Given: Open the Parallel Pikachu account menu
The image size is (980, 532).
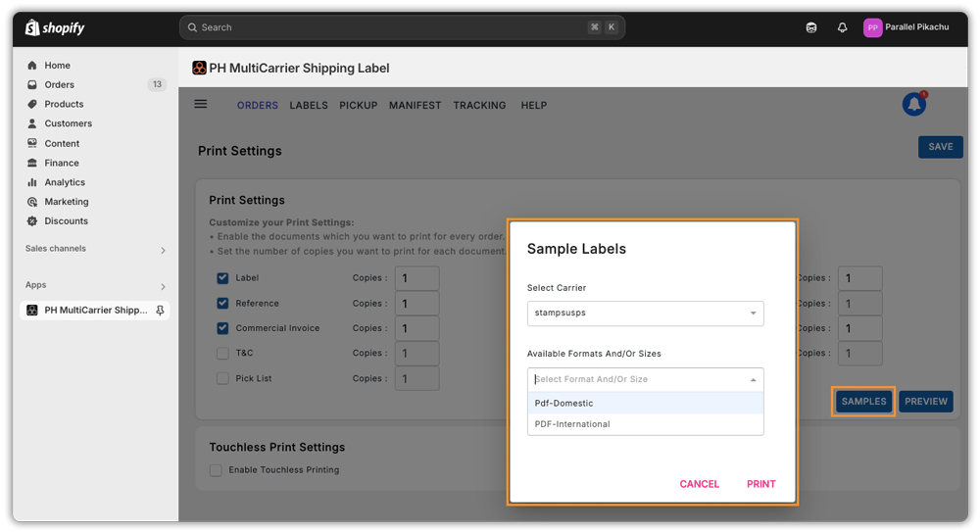Looking at the screenshot, I should tap(906, 27).
